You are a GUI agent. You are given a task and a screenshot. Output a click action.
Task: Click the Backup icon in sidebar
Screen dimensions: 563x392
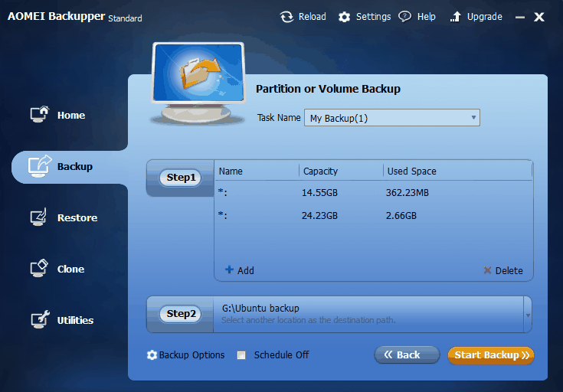point(40,166)
